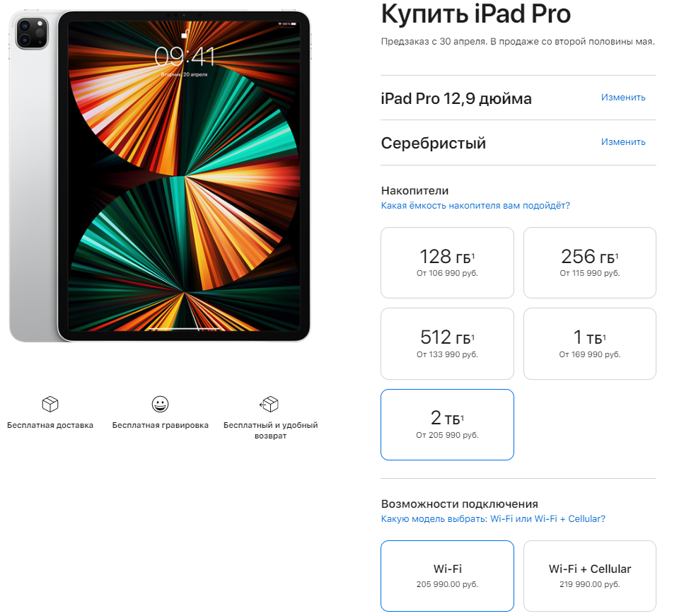Click the lock icon on iPad screen
684x616 pixels.
point(185,34)
